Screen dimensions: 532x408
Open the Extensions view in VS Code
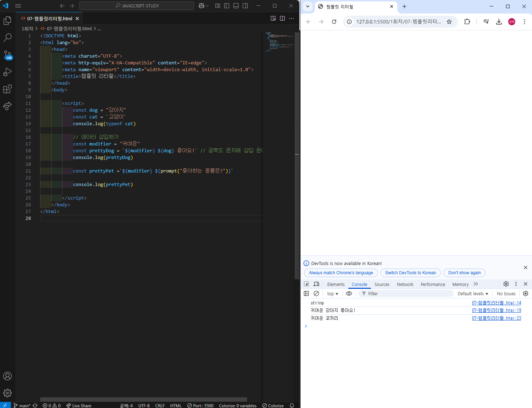7,89
